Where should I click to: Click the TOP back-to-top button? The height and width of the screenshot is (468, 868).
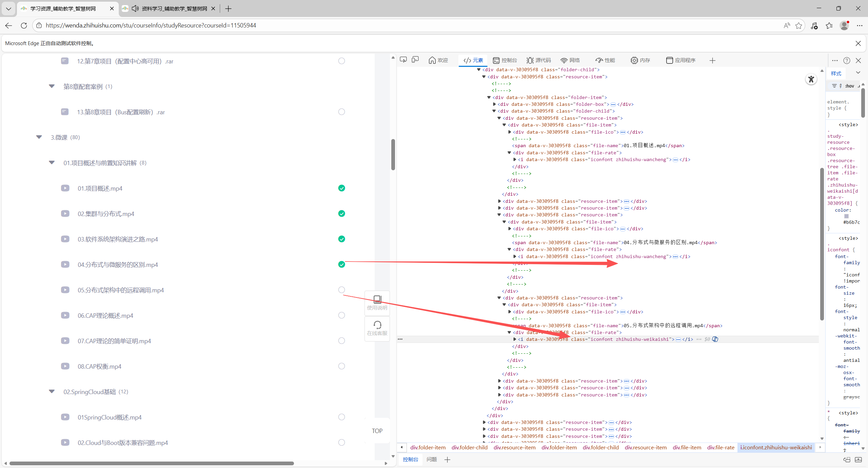[377, 431]
